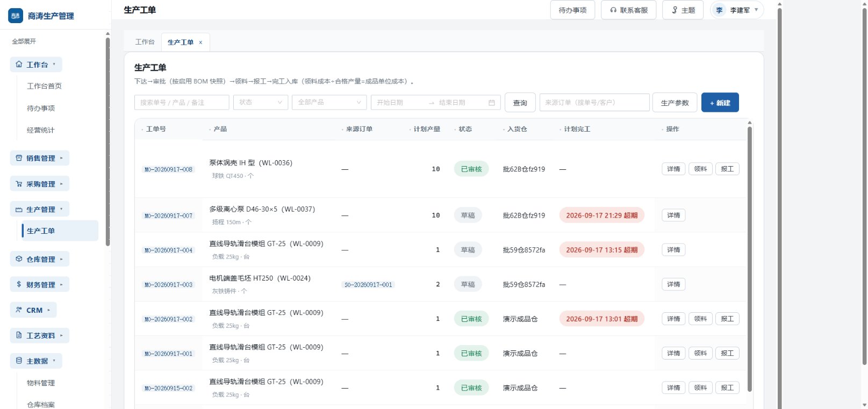Click the production icon beside 生产管理

(x=19, y=210)
